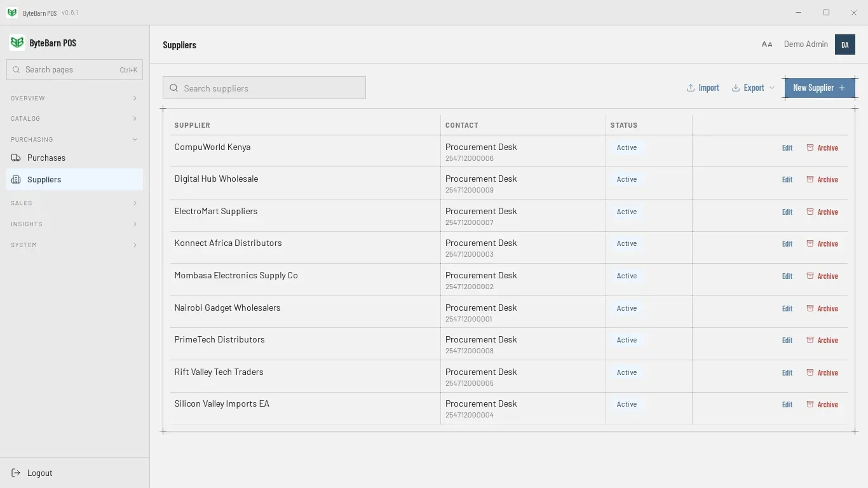Click the plus icon on New Supplier
This screenshot has height=488, width=868.
pyautogui.click(x=842, y=88)
